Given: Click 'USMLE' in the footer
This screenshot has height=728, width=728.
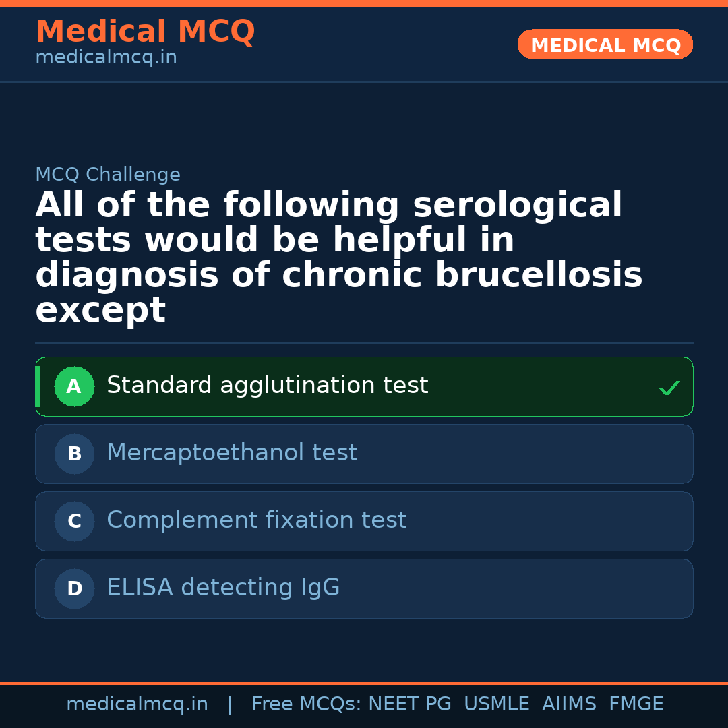Looking at the screenshot, I should [497, 704].
